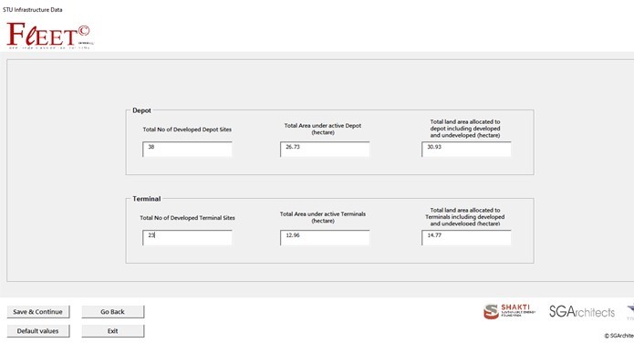The height and width of the screenshot is (364, 634).
Task: Click the Depot group heading
Action: (x=141, y=110)
